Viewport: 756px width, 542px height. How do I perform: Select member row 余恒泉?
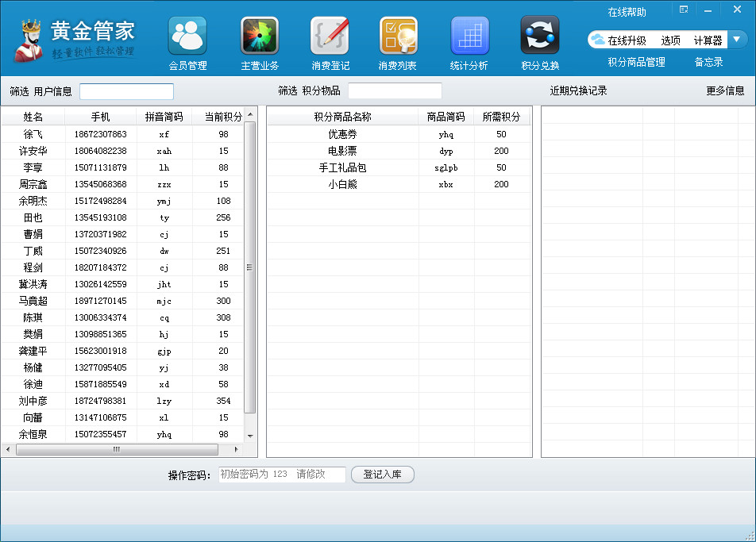[x=122, y=434]
